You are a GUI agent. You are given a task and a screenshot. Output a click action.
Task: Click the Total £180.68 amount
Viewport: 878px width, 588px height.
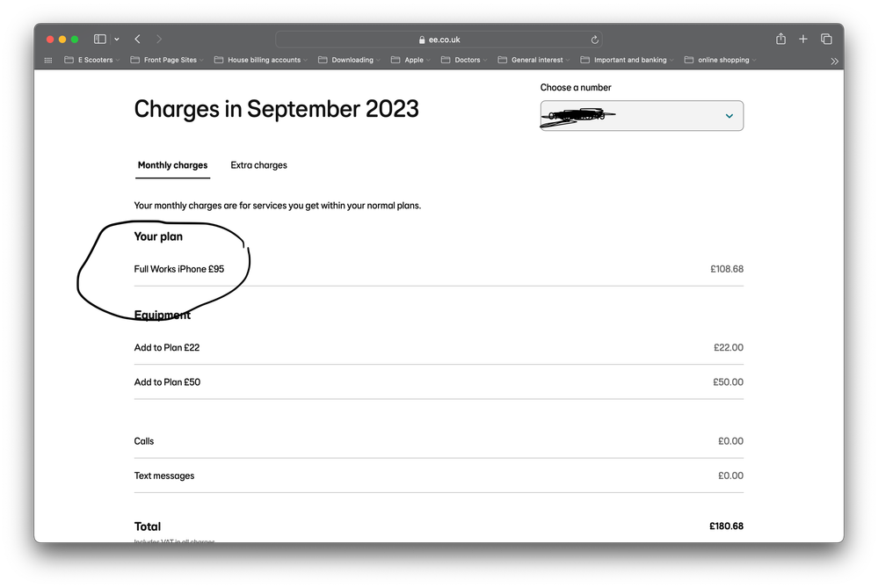click(726, 526)
